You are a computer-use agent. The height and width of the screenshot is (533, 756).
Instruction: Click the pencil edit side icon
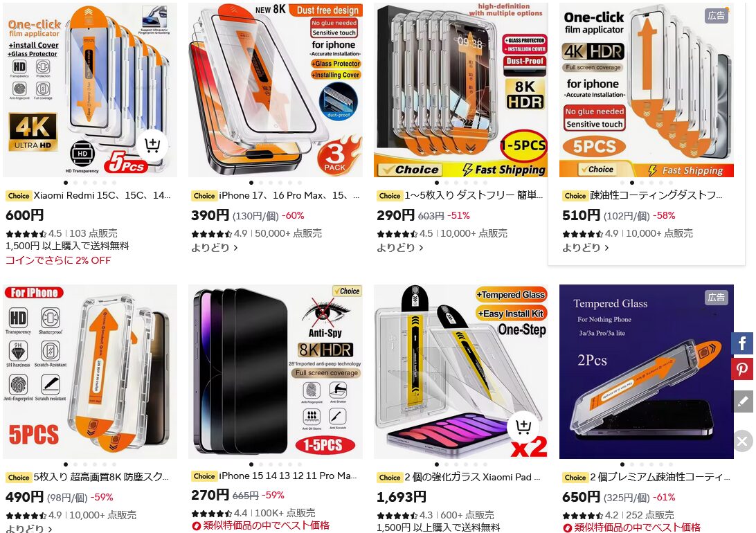pyautogui.click(x=743, y=401)
